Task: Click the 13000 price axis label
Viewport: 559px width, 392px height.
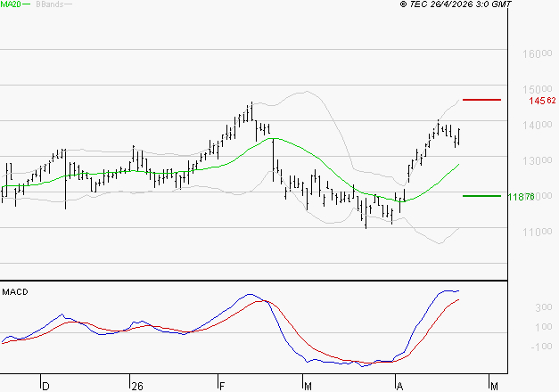Action: point(538,160)
